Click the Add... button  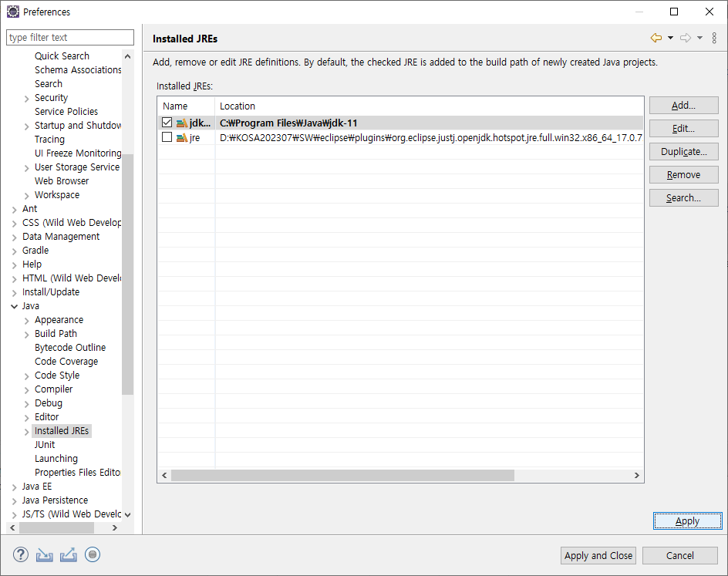pos(683,106)
